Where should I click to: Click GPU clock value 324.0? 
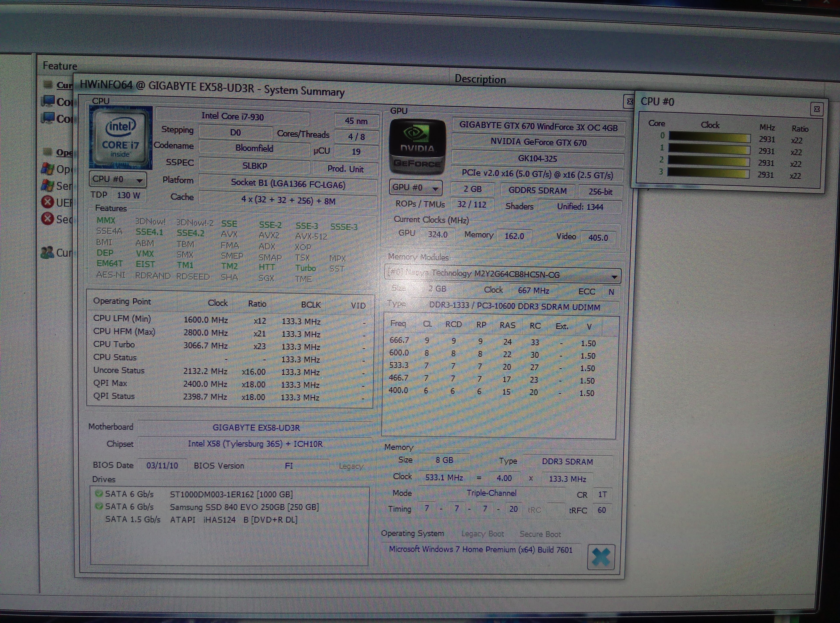[x=437, y=234]
